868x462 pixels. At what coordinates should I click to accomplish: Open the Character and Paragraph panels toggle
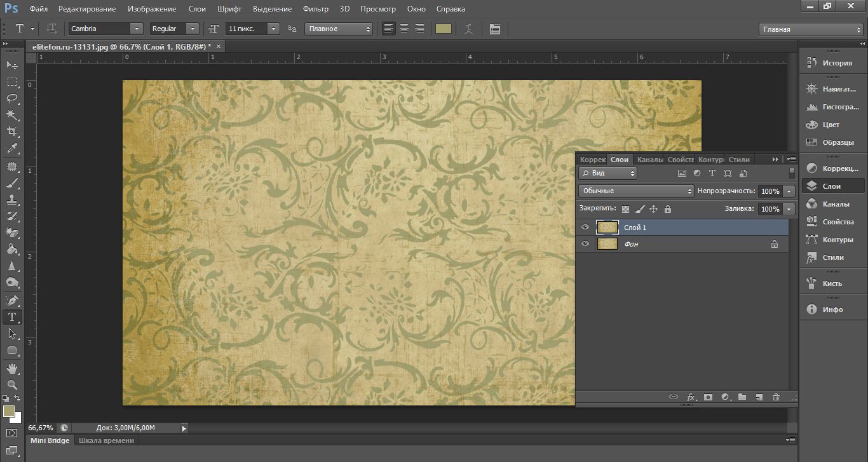click(495, 29)
